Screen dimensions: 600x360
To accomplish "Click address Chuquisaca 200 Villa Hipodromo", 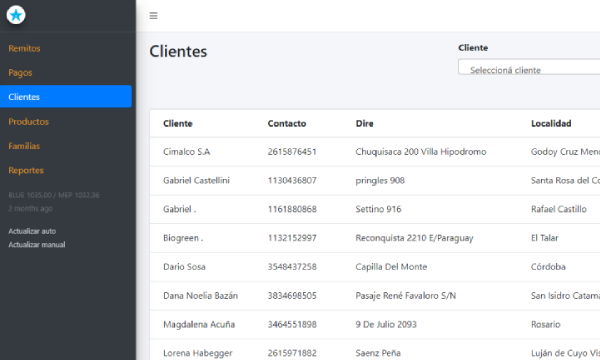I will (x=421, y=152).
